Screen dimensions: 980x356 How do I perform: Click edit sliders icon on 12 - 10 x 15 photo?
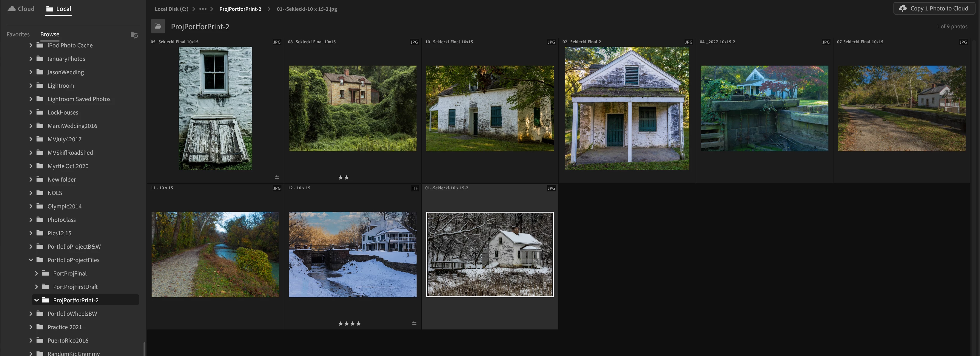point(414,324)
